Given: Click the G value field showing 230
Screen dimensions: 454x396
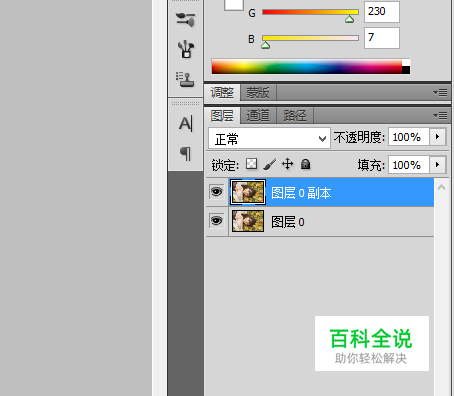Looking at the screenshot, I should pos(382,12).
